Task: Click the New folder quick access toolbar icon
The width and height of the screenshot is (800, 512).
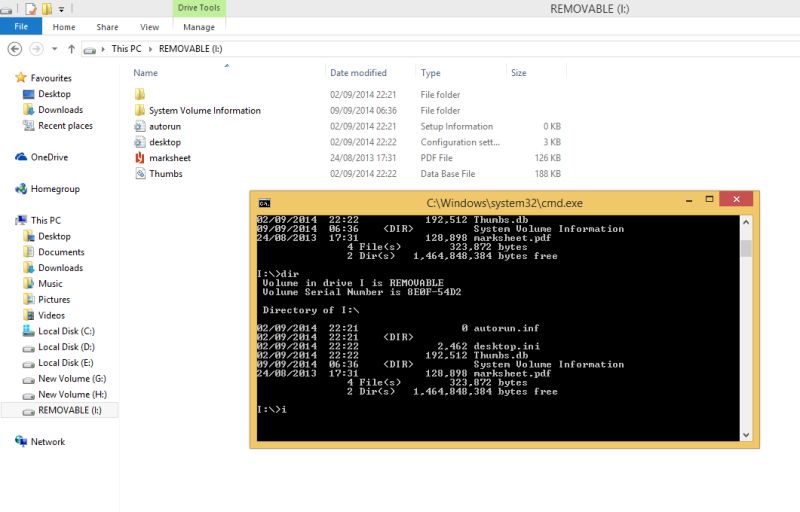Action: 47,9
